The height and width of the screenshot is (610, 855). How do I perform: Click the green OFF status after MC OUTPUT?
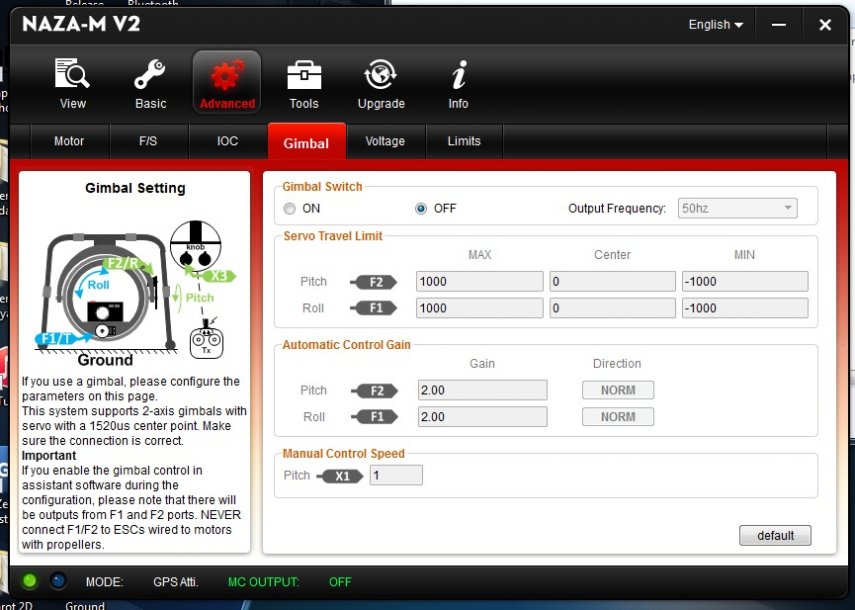[x=340, y=582]
